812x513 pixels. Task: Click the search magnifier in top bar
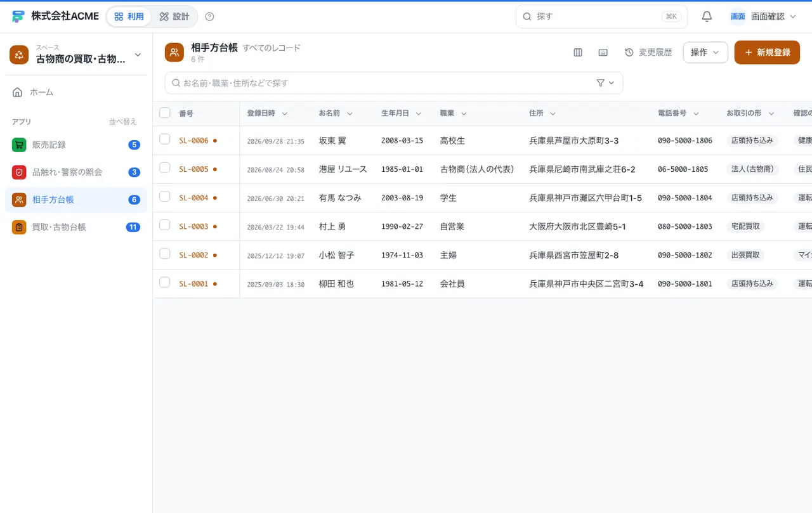(x=527, y=16)
